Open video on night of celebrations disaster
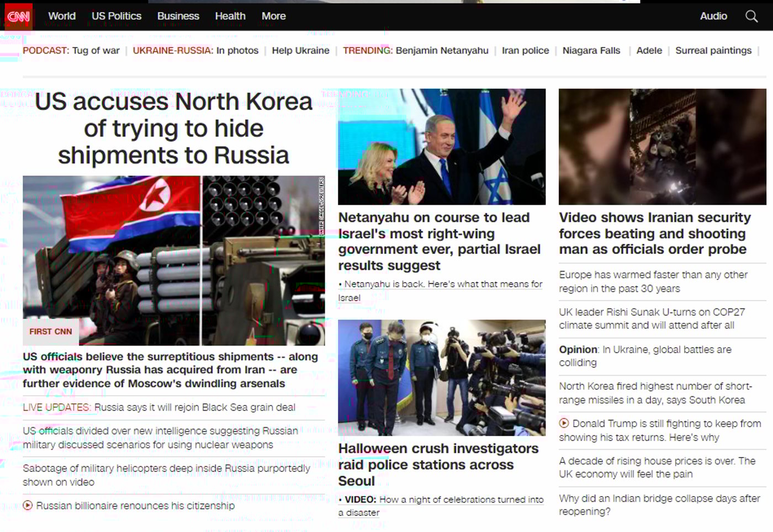The width and height of the screenshot is (773, 532). [441, 506]
